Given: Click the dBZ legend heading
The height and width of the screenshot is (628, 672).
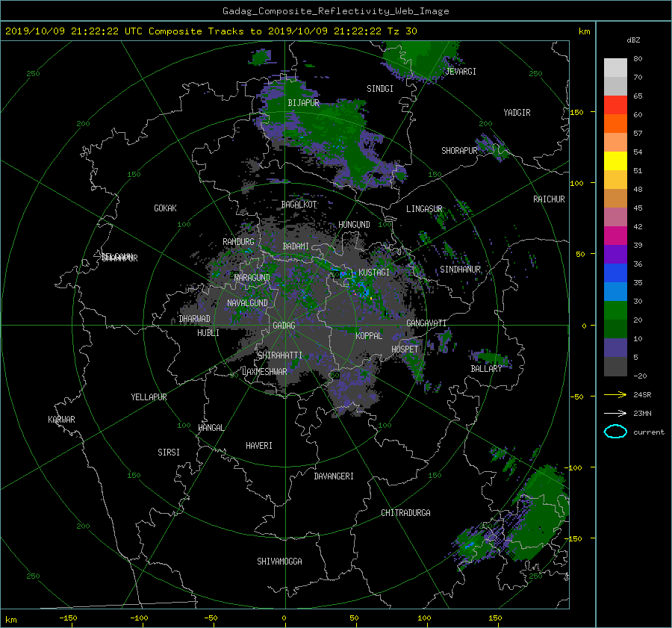Looking at the screenshot, I should 633,40.
